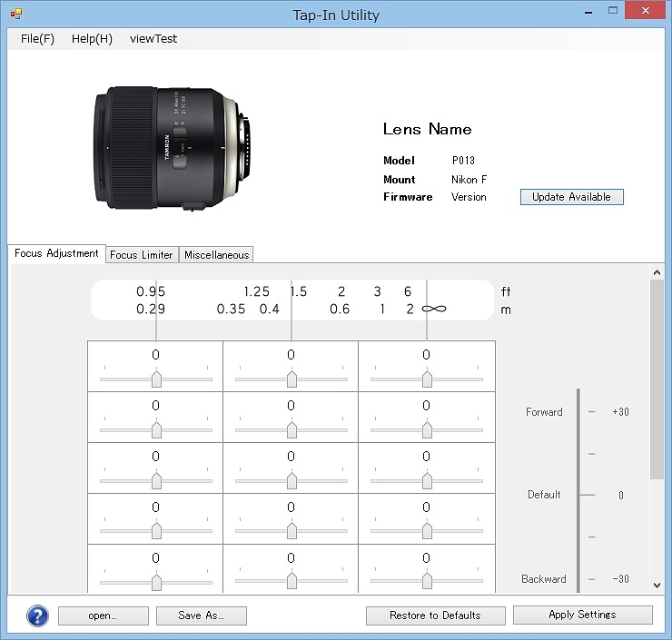
Task: Click first-row slider thumb under 1.5 ft
Action: point(292,379)
